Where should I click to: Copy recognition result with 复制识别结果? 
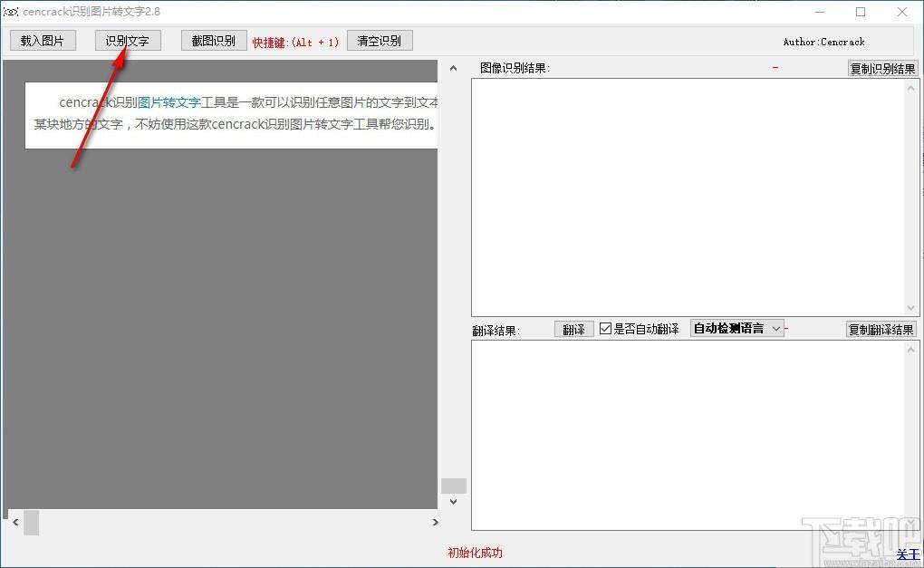(x=882, y=68)
